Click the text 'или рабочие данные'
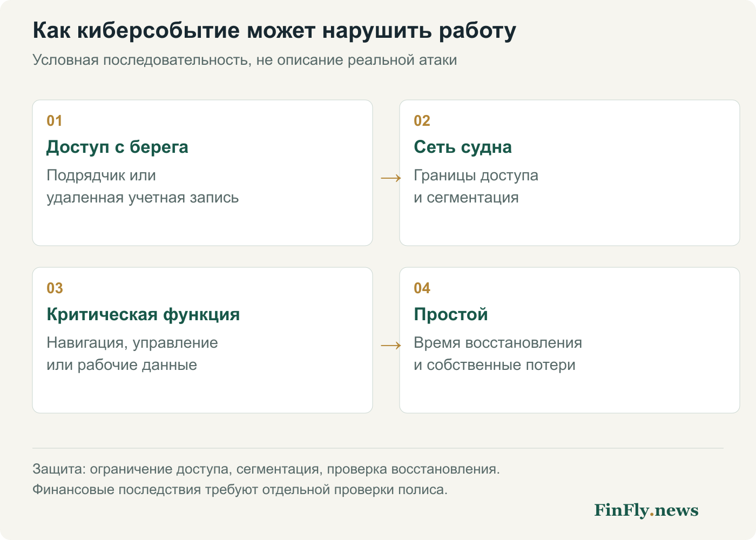 pyautogui.click(x=122, y=365)
